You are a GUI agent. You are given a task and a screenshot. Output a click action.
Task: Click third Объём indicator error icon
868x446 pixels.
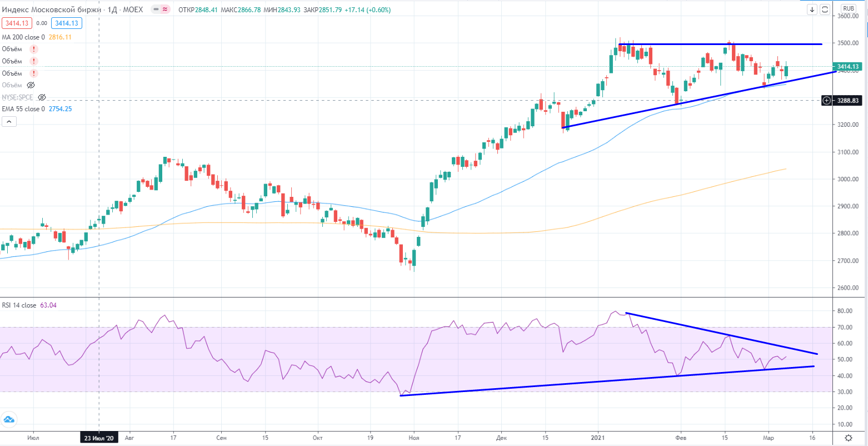pos(34,73)
